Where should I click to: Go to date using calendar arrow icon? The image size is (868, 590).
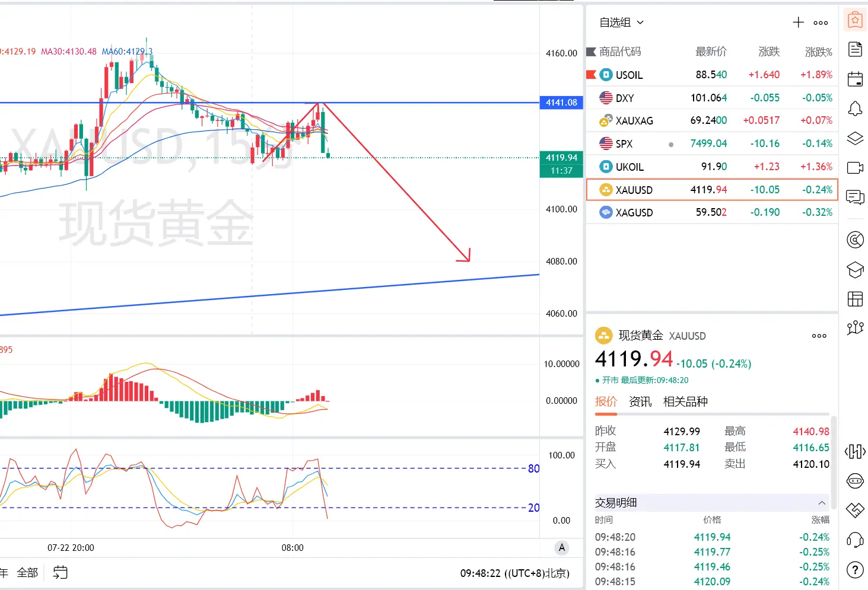60,572
